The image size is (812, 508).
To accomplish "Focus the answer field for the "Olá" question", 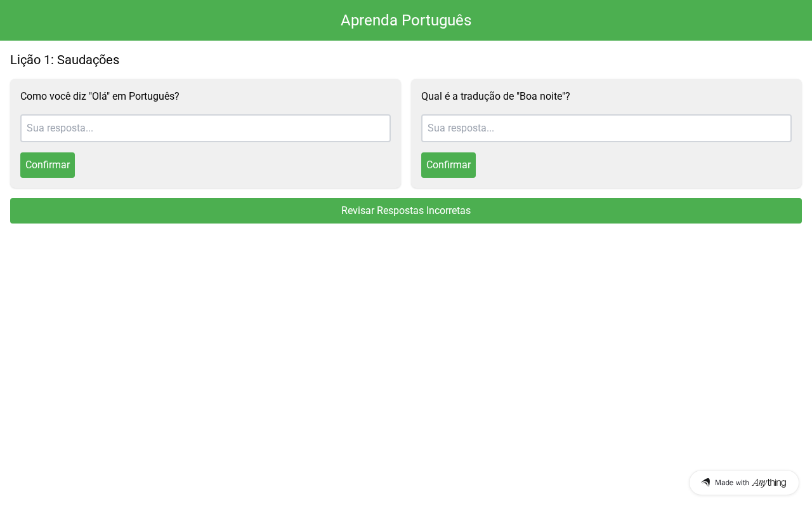I will coord(206,128).
